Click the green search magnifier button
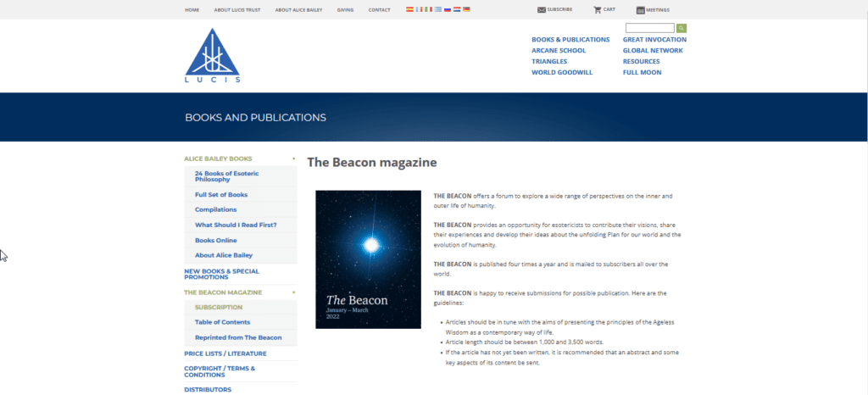 coord(681,28)
